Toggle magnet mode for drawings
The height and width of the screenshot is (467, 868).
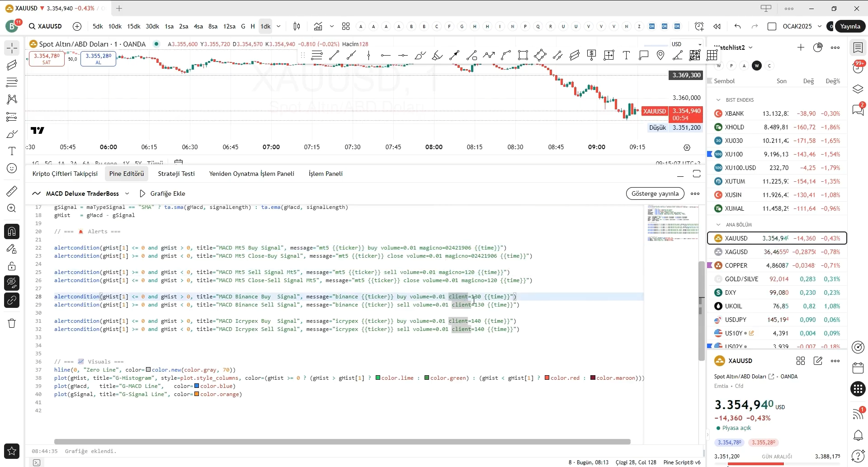coord(12,231)
